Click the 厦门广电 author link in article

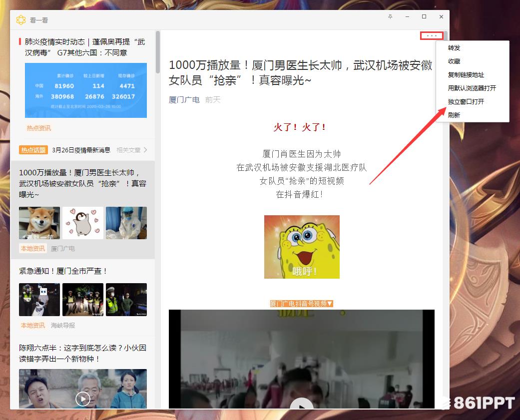184,99
